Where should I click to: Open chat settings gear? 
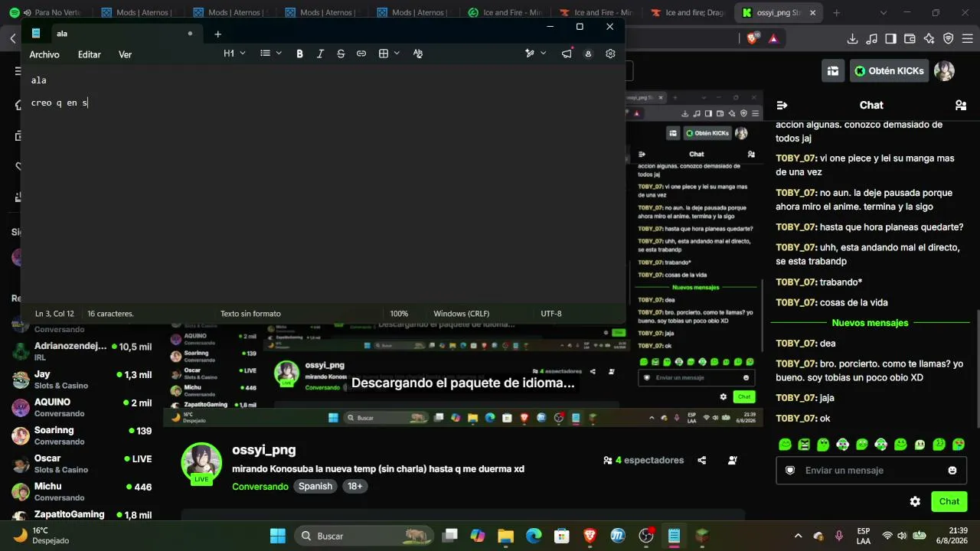click(915, 501)
